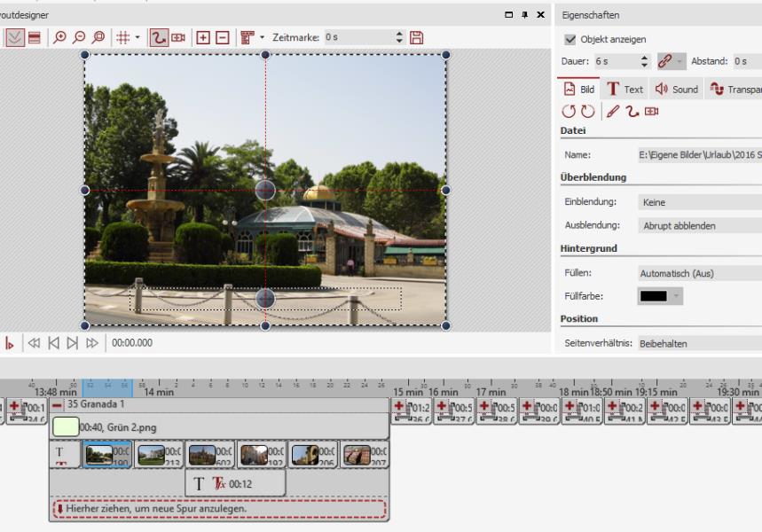Screen dimensions: 762x532
Task: Collapse the 35 Granada 1 chapter
Action: (56, 404)
